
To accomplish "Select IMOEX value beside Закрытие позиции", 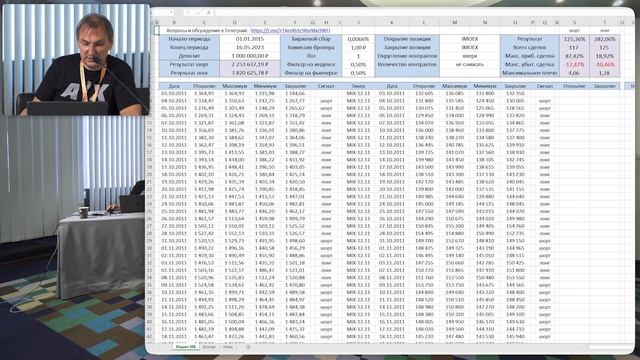I will pyautogui.click(x=470, y=47).
